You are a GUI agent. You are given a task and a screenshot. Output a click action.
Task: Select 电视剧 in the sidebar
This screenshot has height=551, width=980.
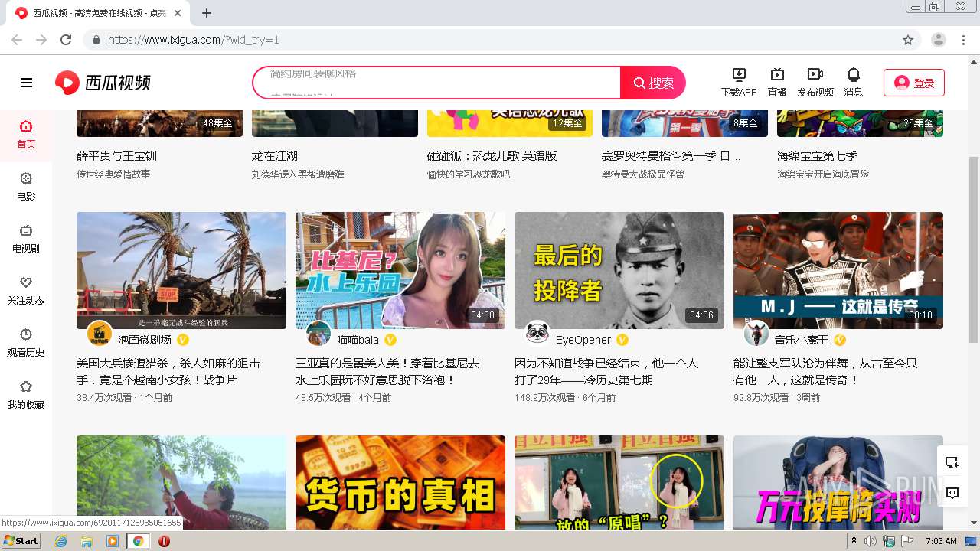tap(26, 239)
